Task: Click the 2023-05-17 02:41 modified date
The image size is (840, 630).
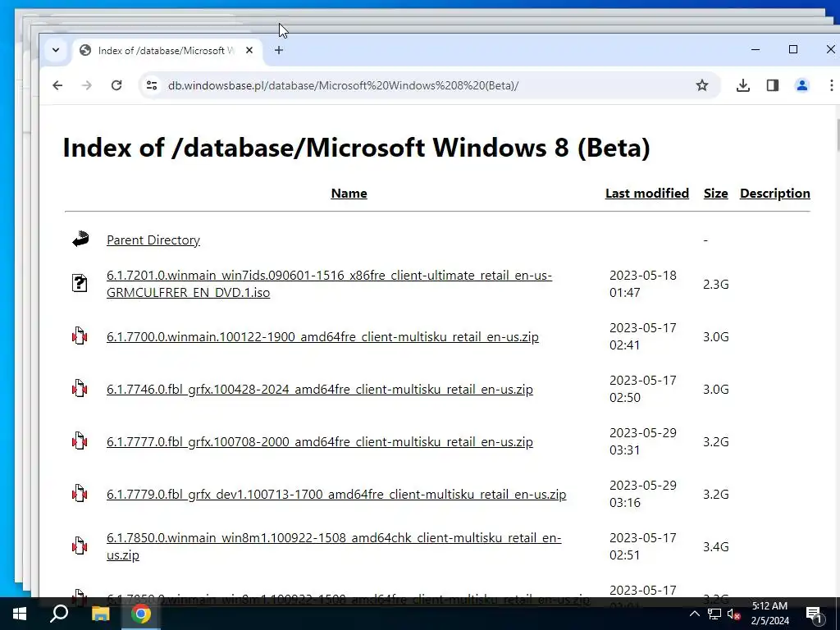Action: click(x=643, y=336)
